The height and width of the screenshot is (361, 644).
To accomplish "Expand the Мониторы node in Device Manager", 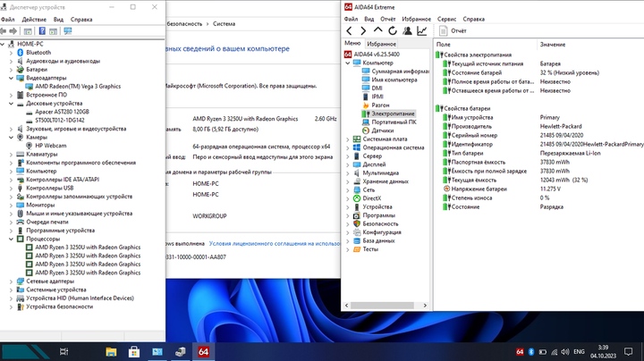I will (x=11, y=206).
